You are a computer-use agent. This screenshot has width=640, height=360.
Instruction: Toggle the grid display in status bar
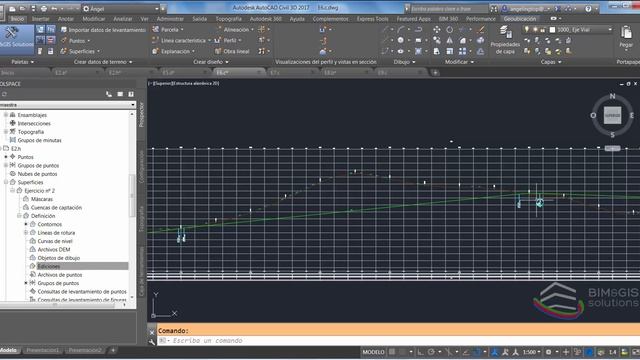click(x=392, y=352)
